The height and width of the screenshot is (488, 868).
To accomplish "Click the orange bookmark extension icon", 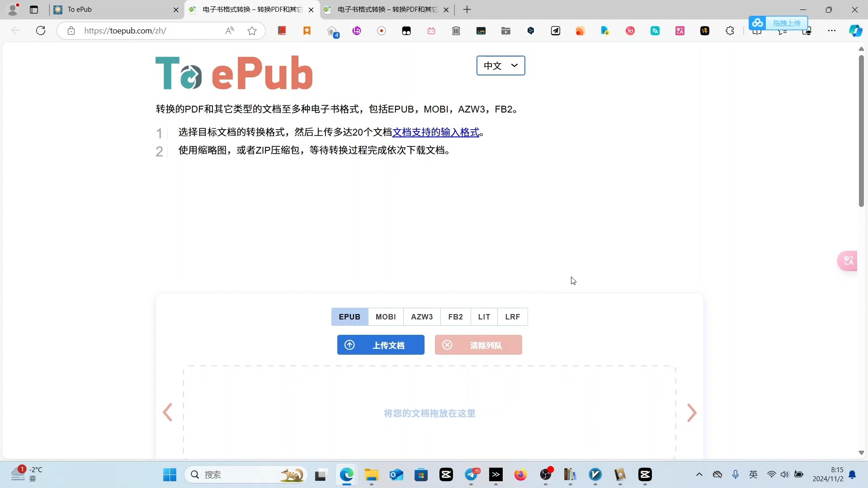I will click(x=307, y=30).
